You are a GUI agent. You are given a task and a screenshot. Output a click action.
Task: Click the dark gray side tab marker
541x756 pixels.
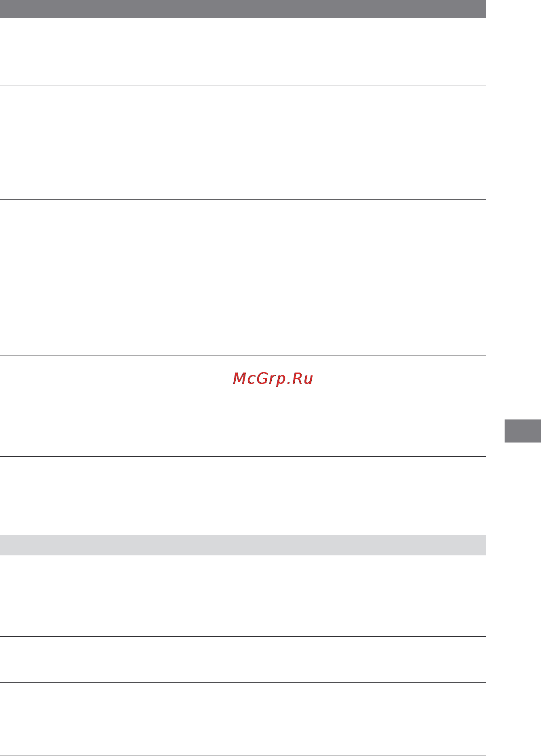pos(523,431)
